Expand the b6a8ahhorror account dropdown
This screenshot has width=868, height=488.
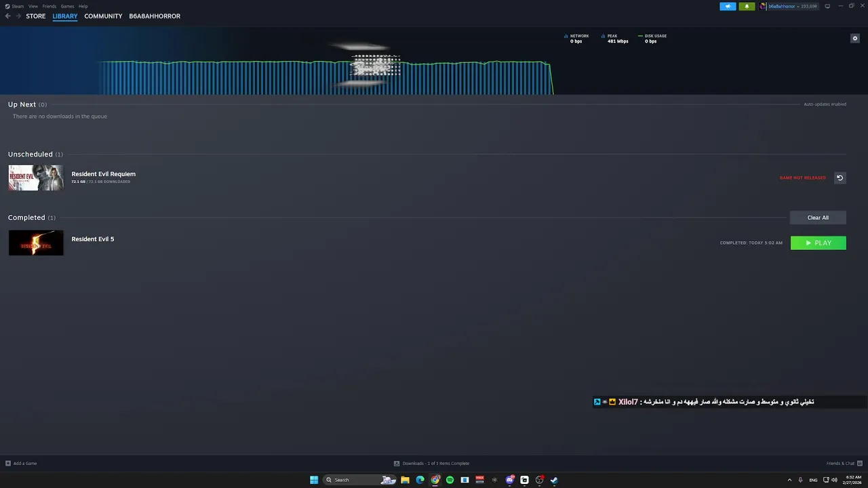click(792, 6)
